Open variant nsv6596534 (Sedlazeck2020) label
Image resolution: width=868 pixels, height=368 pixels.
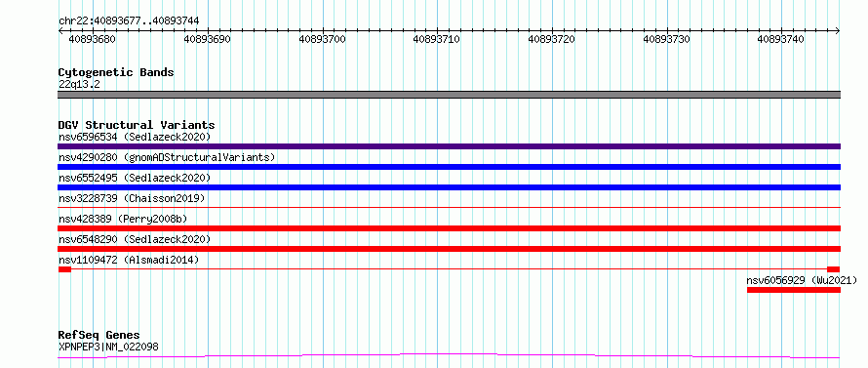click(x=135, y=137)
